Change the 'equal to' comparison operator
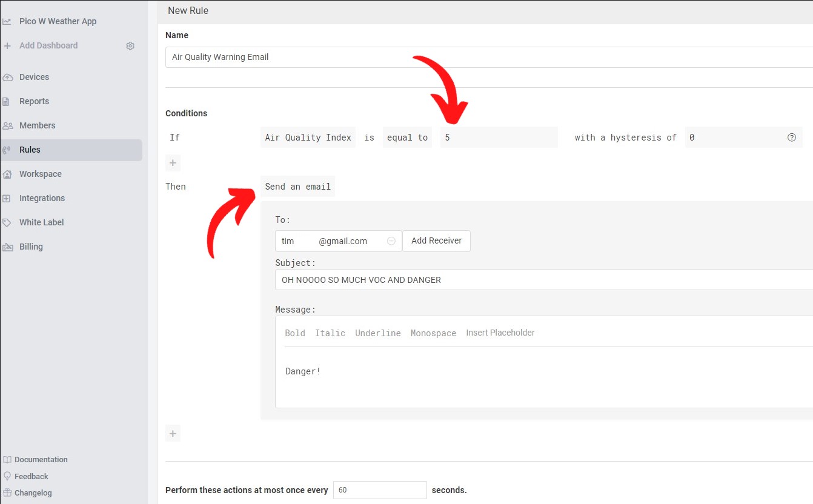Screen dimensions: 813x504 407,138
